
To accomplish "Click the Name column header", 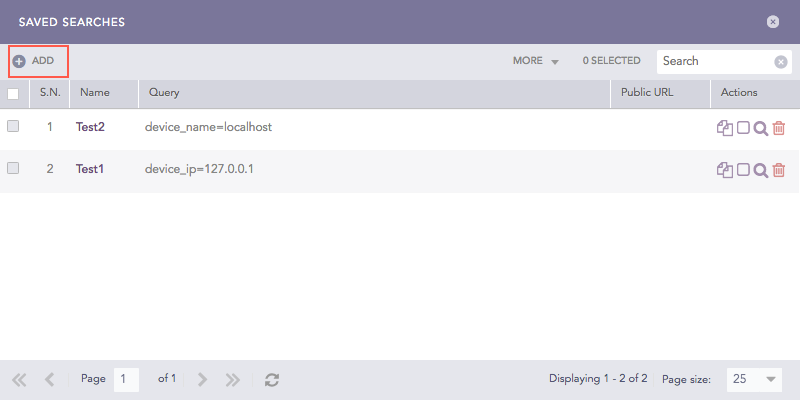I will 95,93.
